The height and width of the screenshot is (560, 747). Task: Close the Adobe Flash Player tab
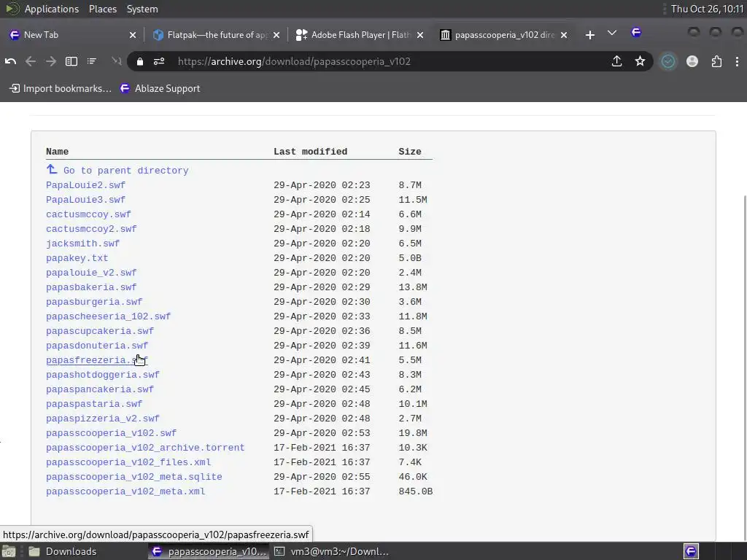tap(419, 35)
